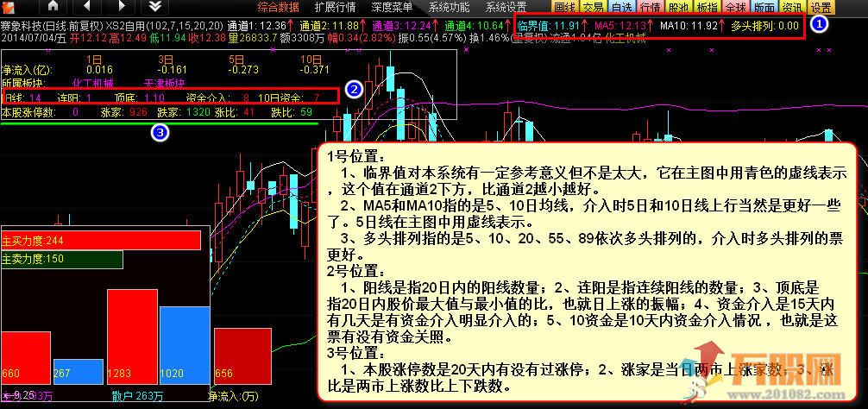Open the 自选 watchlist button
The width and height of the screenshot is (868, 409).
click(x=621, y=7)
